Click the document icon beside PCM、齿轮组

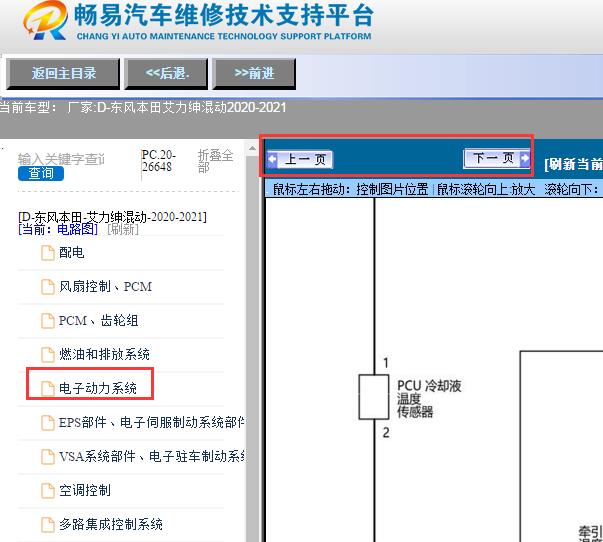(x=48, y=321)
